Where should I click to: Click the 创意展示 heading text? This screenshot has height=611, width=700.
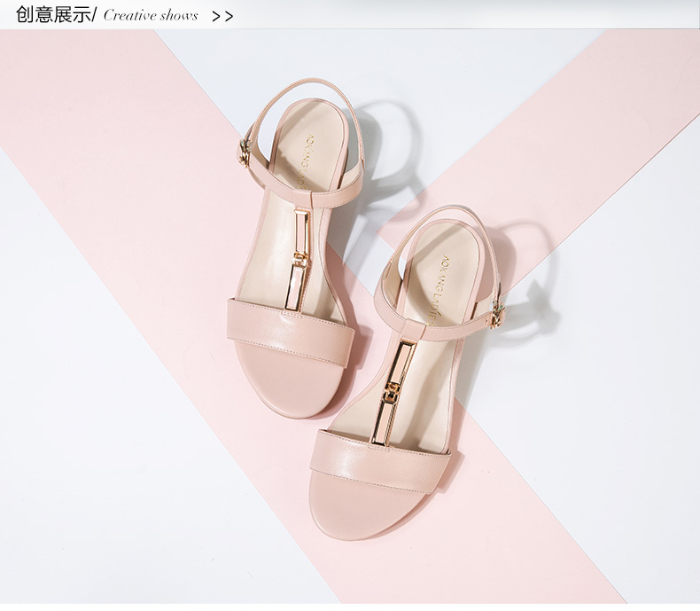(52, 15)
